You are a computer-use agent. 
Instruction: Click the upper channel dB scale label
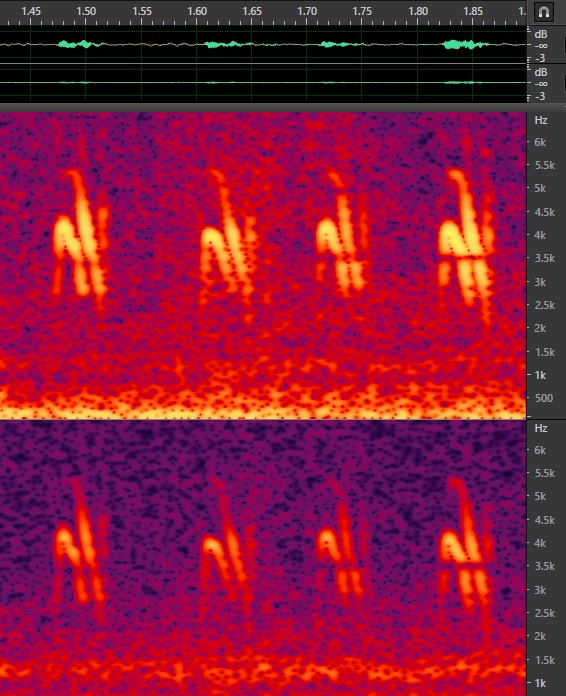(541, 34)
